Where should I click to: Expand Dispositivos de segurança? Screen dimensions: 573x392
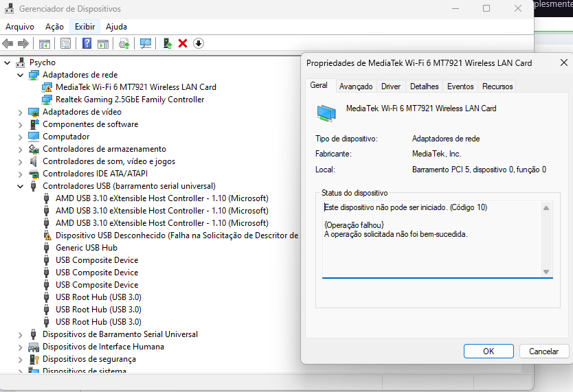[21, 360]
